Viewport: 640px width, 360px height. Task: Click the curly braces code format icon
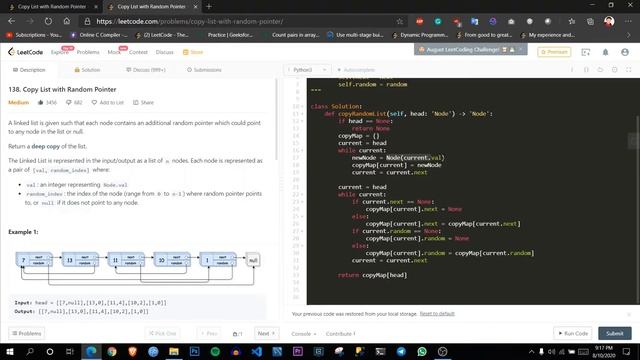586,70
